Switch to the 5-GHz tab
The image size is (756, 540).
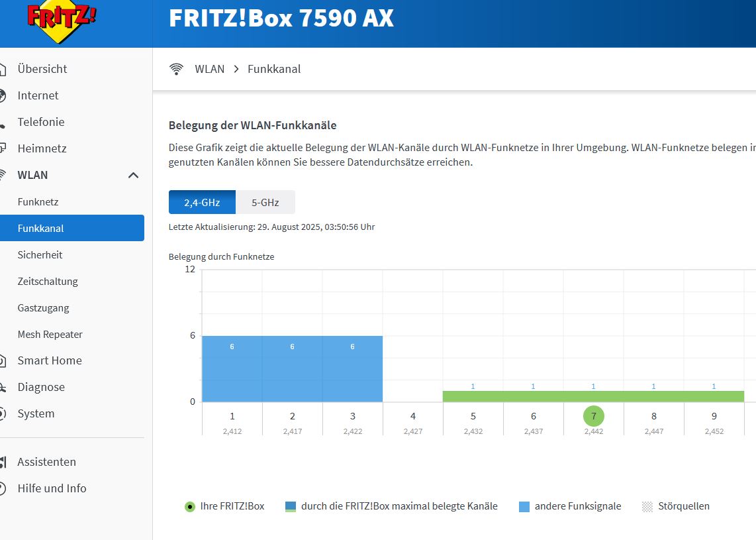click(265, 202)
